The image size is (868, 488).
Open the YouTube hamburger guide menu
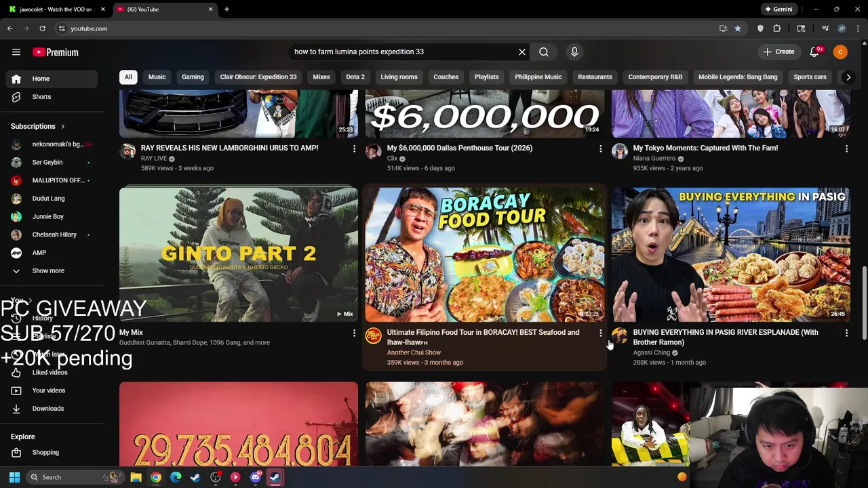tap(16, 52)
